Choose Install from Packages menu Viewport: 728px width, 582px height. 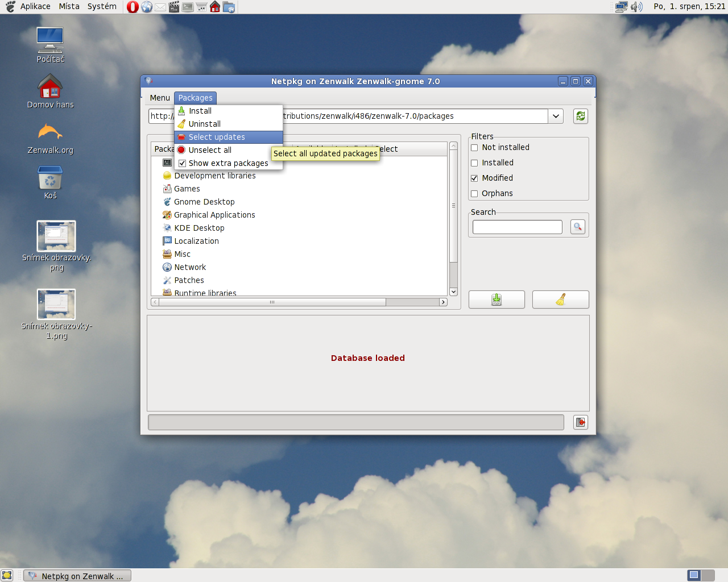[229, 111]
